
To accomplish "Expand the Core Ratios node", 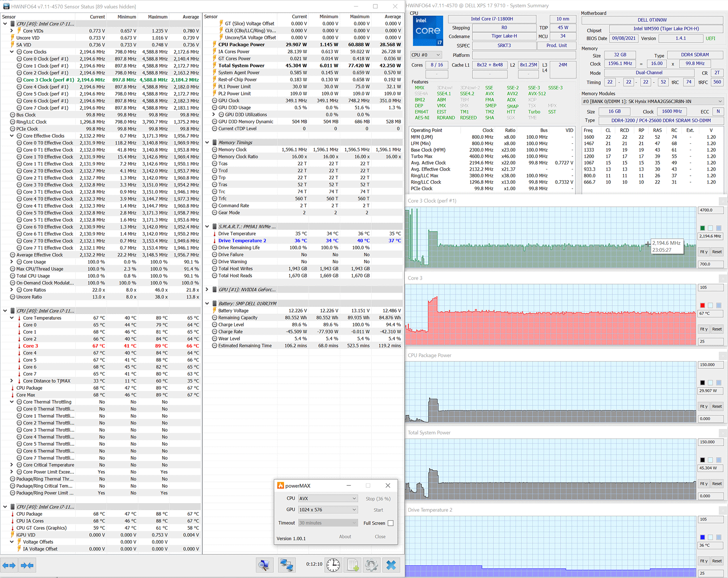I will tap(12, 290).
